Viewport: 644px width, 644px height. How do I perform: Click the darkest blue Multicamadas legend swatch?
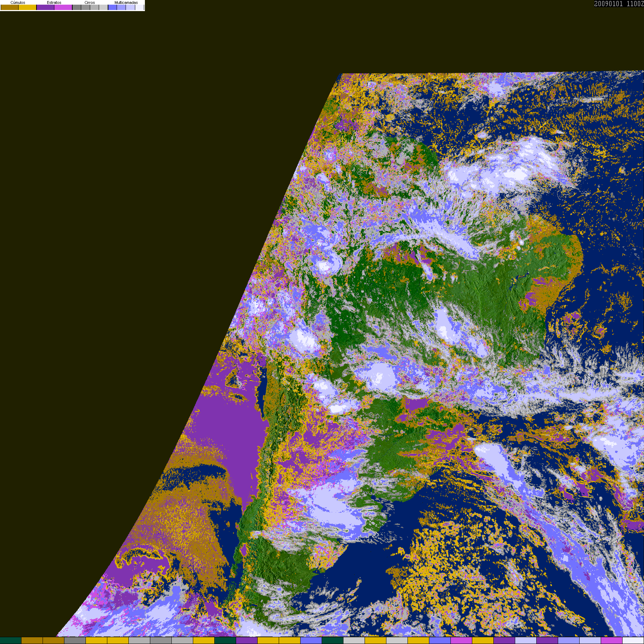[x=112, y=7]
